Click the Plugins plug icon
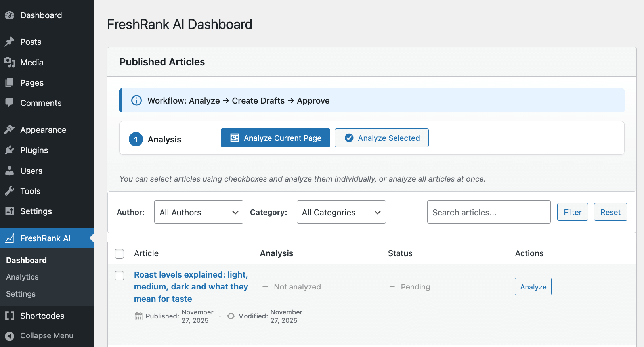The width and height of the screenshot is (644, 347). click(x=10, y=150)
